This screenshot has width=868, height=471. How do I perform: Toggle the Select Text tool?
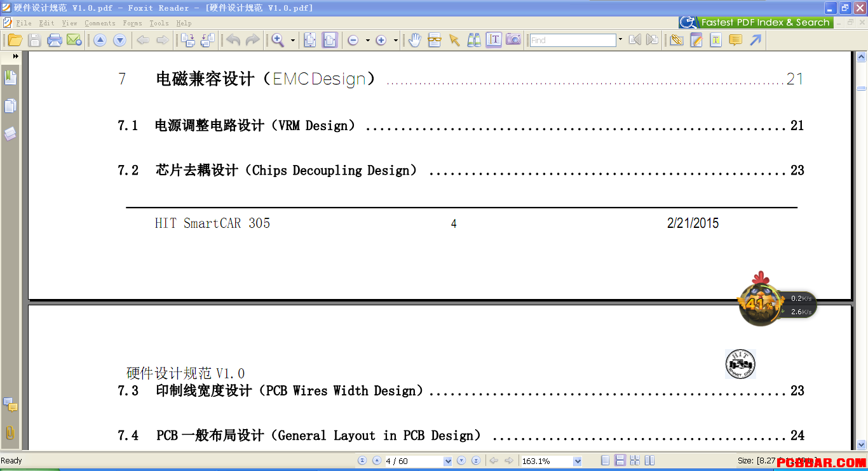(x=494, y=40)
